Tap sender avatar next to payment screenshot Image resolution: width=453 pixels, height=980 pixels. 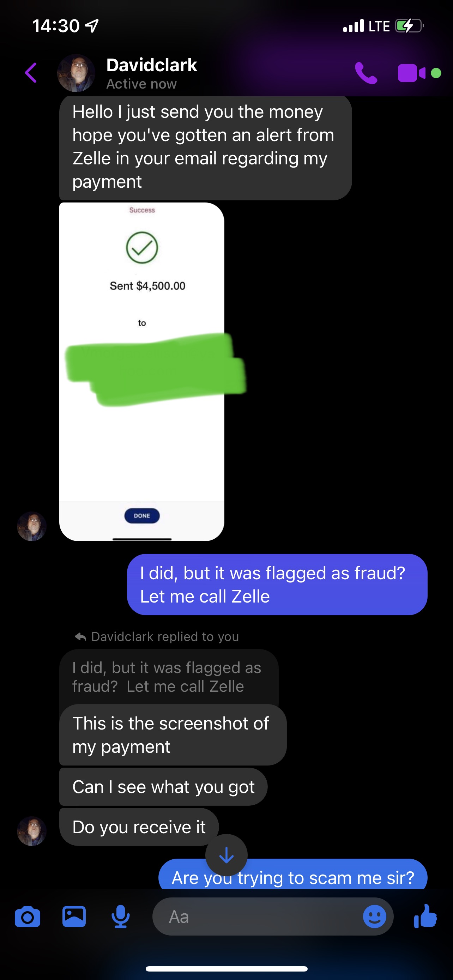coord(31,526)
